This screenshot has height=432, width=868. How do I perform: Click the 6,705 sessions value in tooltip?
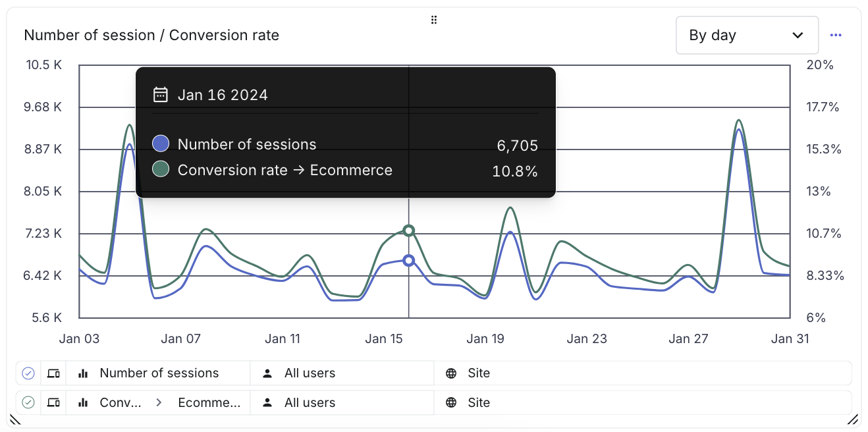(518, 146)
